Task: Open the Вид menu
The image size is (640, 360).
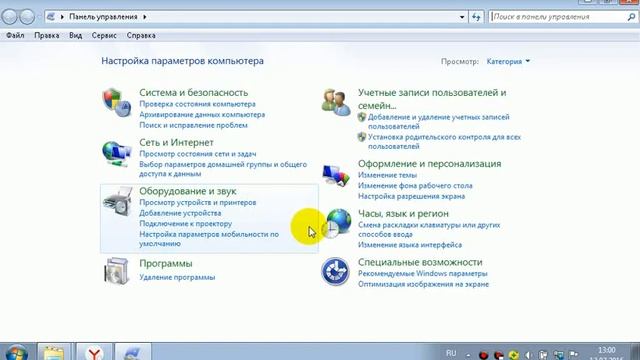Action: point(76,36)
